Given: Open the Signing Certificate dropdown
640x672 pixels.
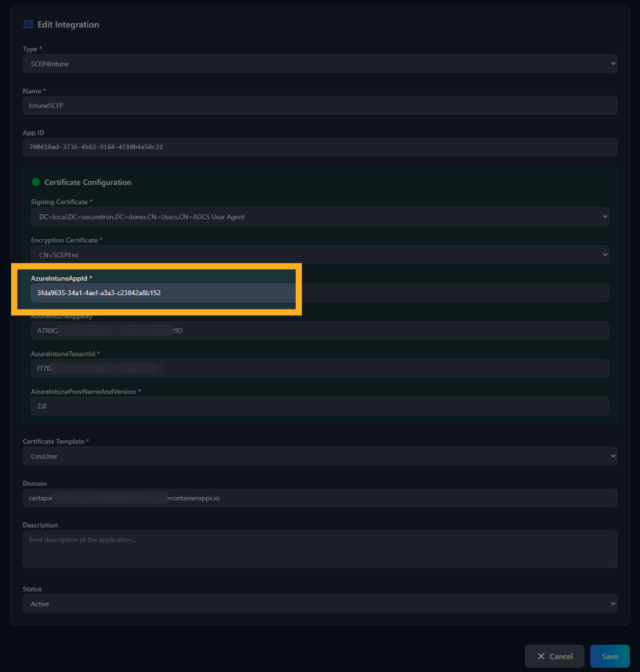Looking at the screenshot, I should (x=321, y=217).
